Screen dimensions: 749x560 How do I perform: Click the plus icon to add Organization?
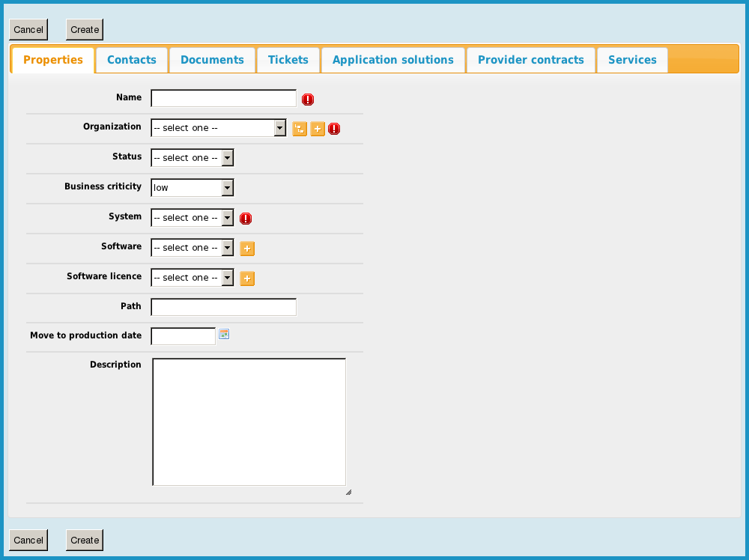(x=318, y=129)
